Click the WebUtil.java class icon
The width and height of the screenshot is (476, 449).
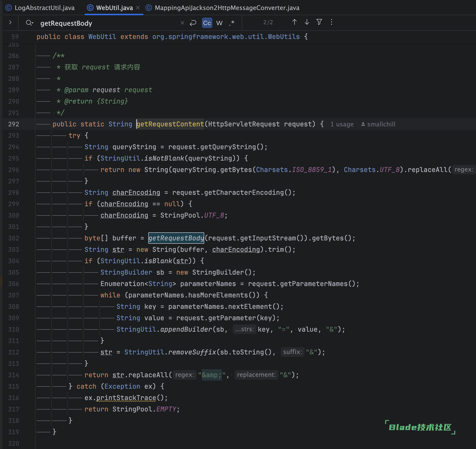pyautogui.click(x=90, y=8)
